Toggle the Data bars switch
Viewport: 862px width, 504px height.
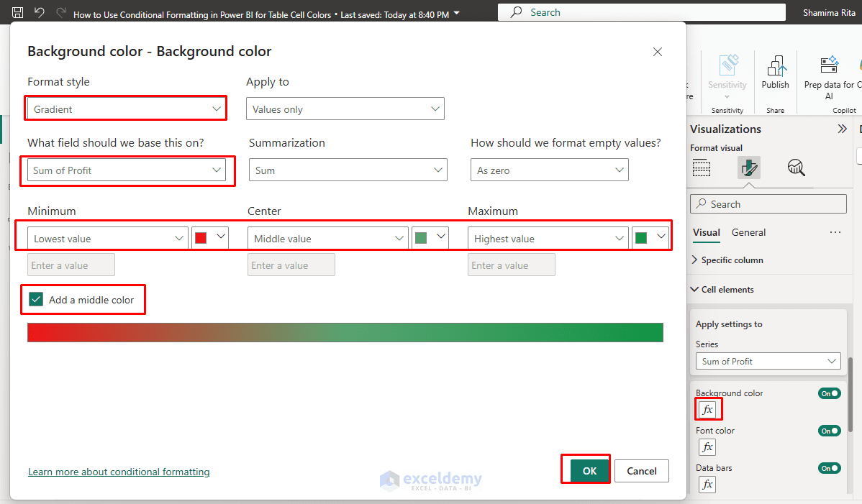(x=830, y=468)
